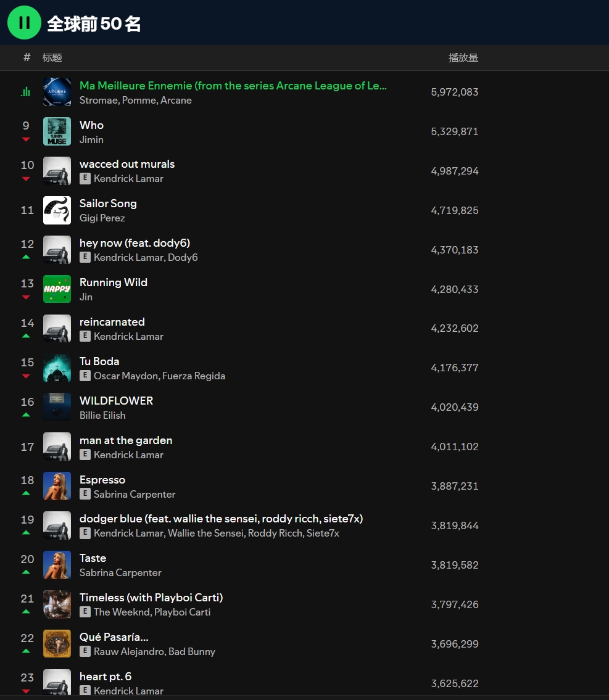Open Oscar Maydon artist page
This screenshot has height=700, width=609.
(126, 376)
